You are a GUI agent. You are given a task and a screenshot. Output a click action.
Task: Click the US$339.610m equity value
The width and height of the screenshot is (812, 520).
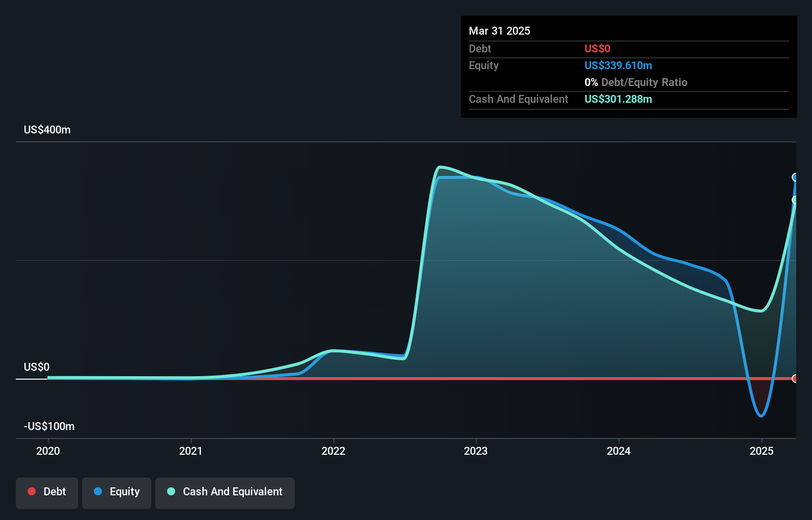pos(618,66)
